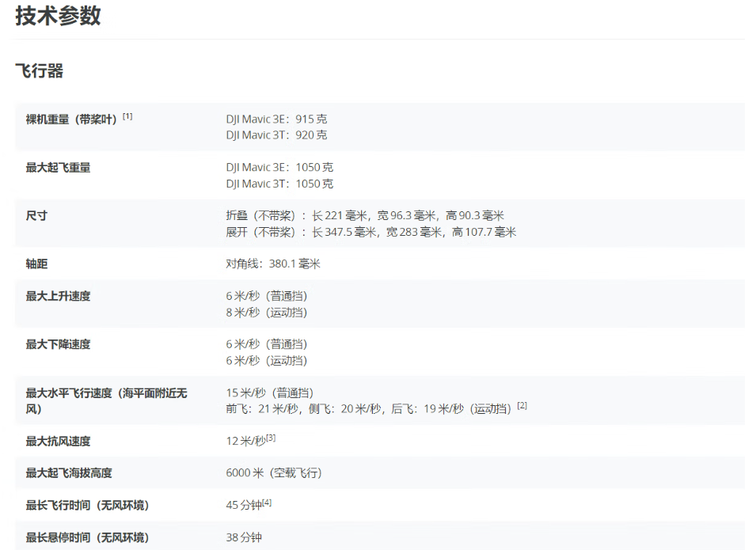Click DJI Mavic 3E：1050 克 value

pos(279,167)
